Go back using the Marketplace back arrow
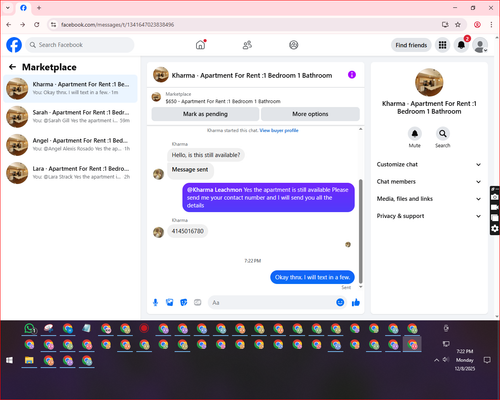The image size is (500, 400). pos(13,67)
